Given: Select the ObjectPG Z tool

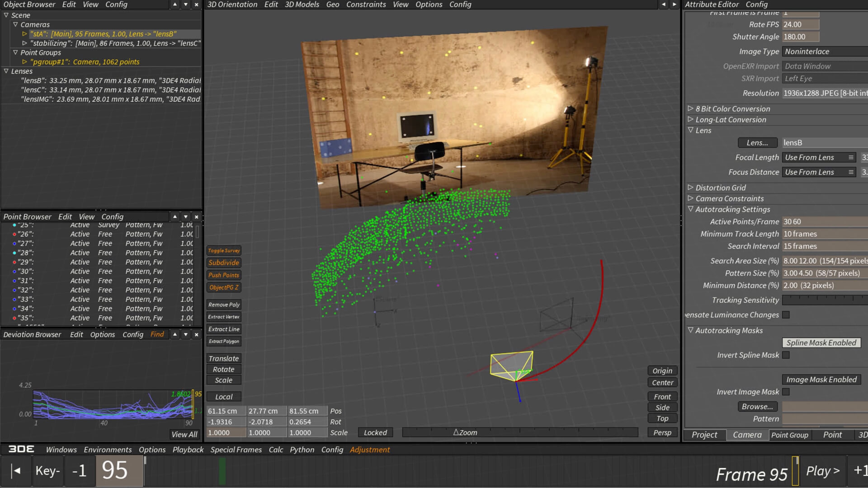Looking at the screenshot, I should click(x=223, y=287).
